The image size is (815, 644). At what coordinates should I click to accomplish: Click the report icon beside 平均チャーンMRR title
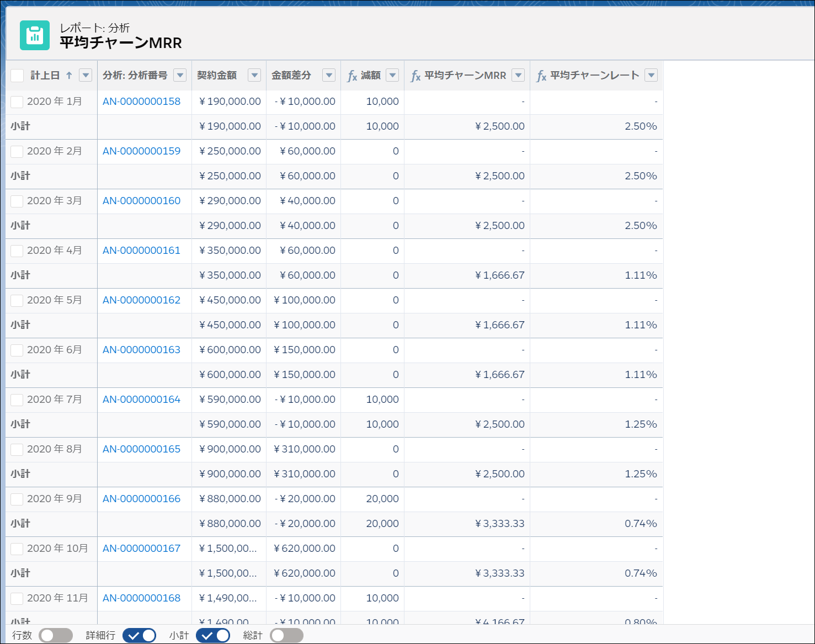[x=35, y=35]
